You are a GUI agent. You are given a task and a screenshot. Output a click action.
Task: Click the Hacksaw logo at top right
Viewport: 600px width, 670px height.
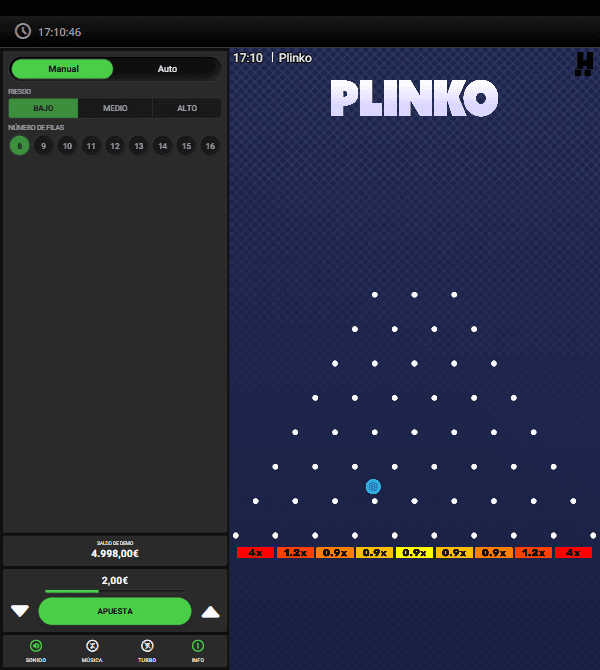pos(584,64)
